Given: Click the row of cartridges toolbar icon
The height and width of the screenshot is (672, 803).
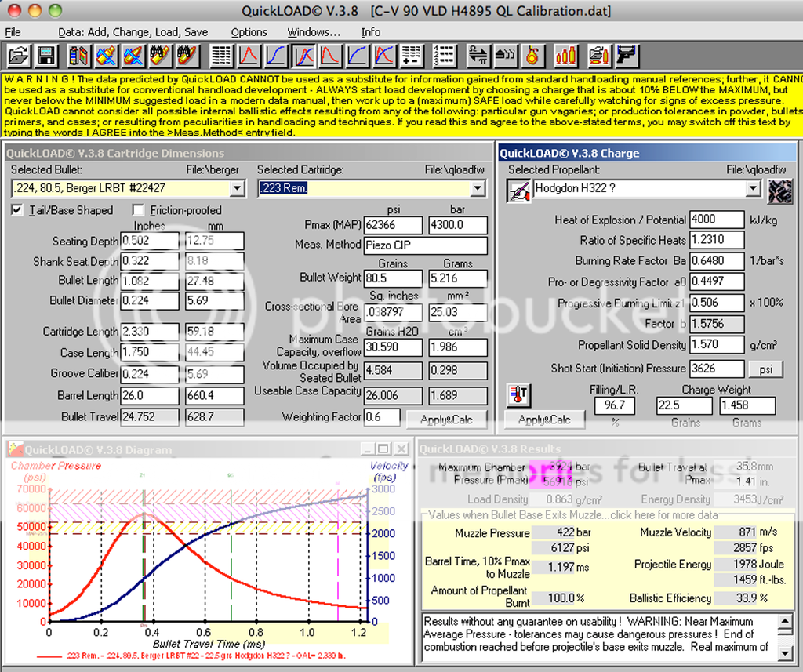Looking at the screenshot, I should [x=565, y=56].
